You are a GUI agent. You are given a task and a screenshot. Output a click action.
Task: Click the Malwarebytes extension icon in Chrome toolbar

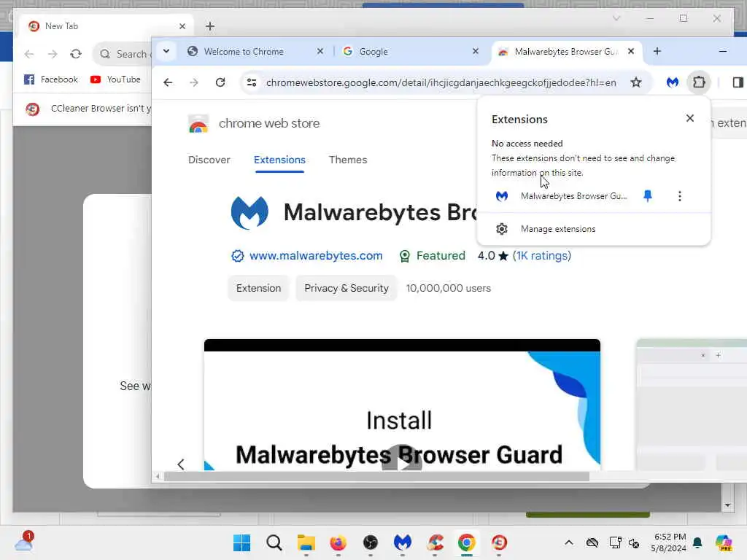click(672, 82)
